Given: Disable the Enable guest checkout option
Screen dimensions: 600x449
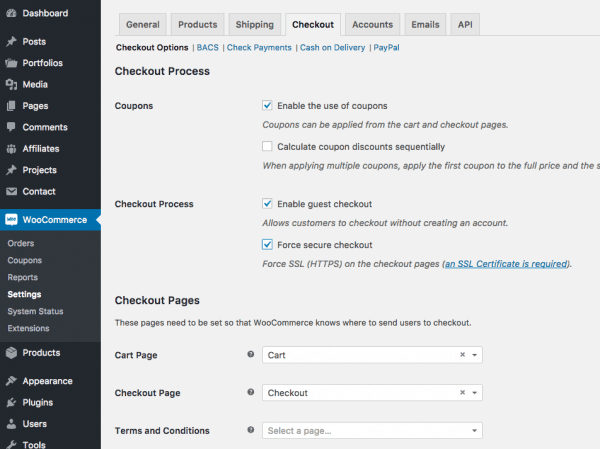Looking at the screenshot, I should point(268,204).
